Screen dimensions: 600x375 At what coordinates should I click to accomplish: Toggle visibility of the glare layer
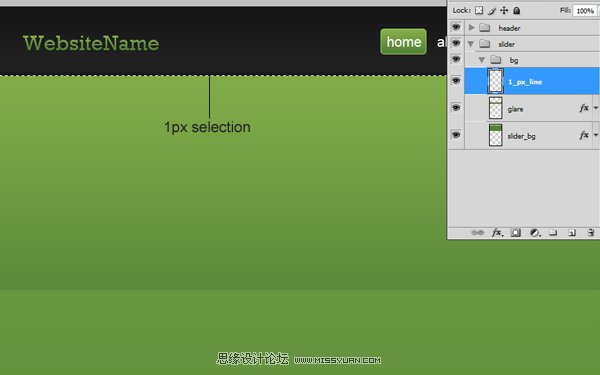[456, 108]
